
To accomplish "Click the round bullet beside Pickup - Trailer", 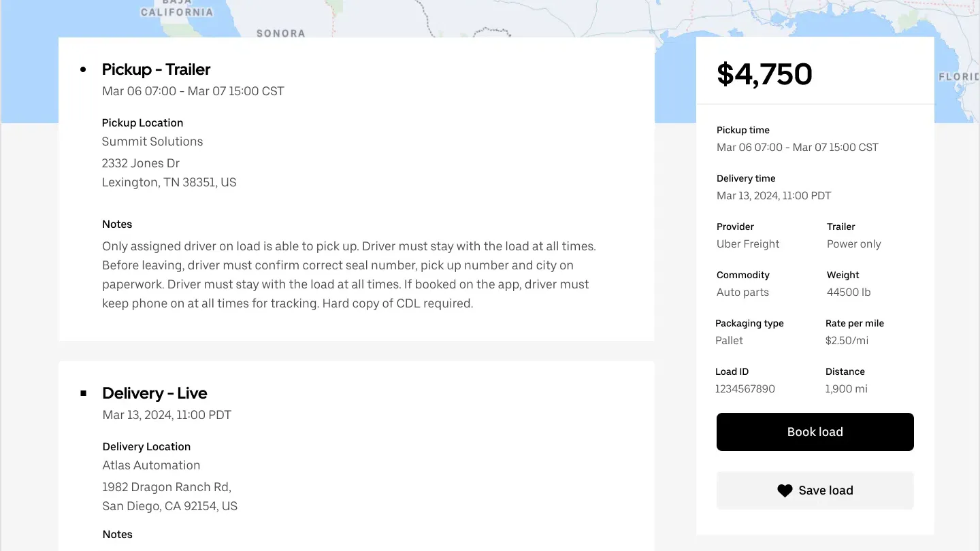I will click(83, 69).
